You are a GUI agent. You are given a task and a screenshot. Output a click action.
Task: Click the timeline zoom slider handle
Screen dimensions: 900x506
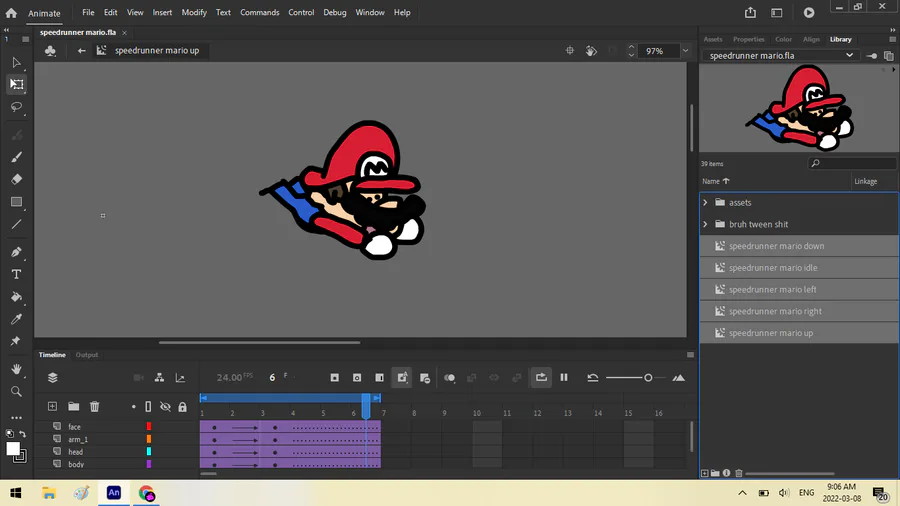pyautogui.click(x=648, y=377)
